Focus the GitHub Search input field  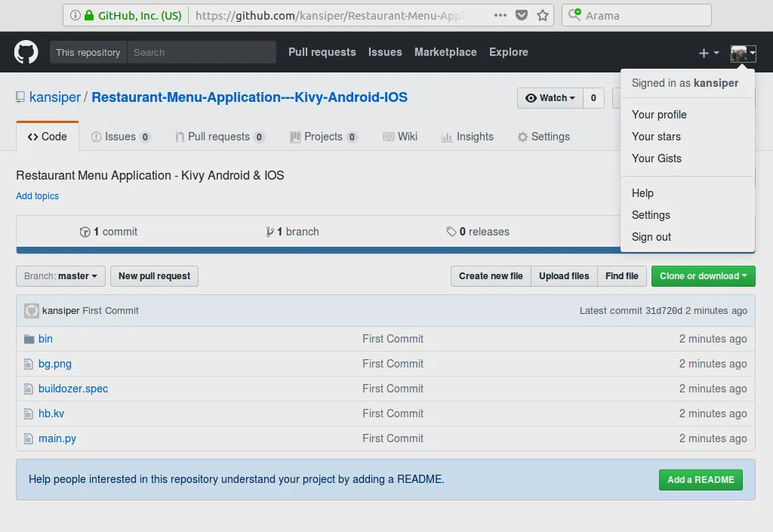[x=202, y=52]
